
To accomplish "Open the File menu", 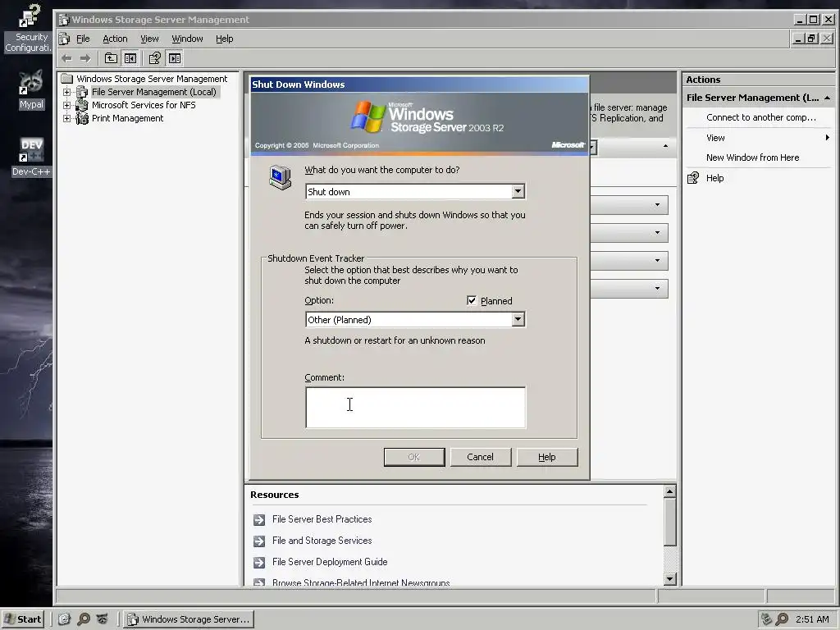I will (83, 39).
